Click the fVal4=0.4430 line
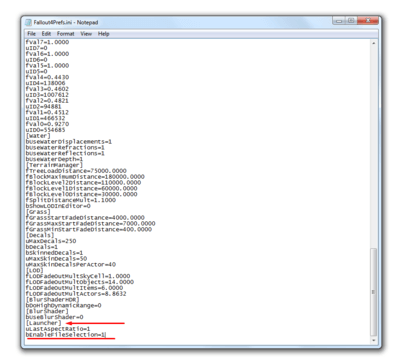The height and width of the screenshot is (360, 403). (47, 77)
